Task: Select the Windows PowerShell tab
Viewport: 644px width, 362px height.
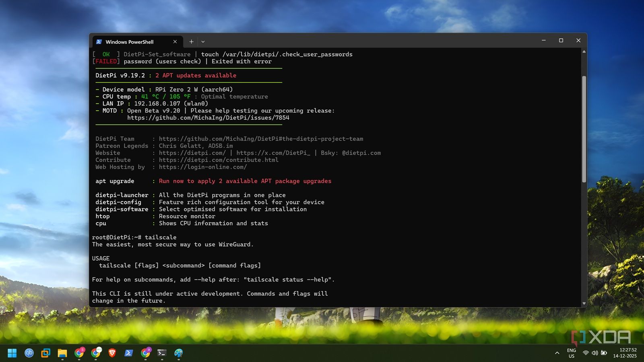Action: pyautogui.click(x=138, y=42)
